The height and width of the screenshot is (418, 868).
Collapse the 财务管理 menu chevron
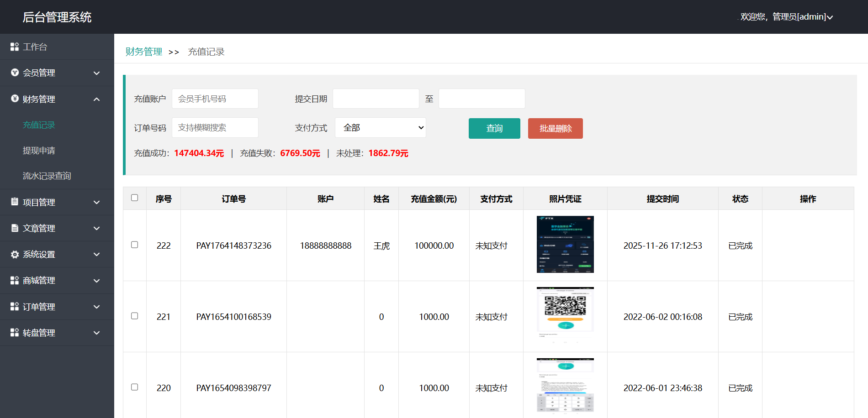(96, 99)
